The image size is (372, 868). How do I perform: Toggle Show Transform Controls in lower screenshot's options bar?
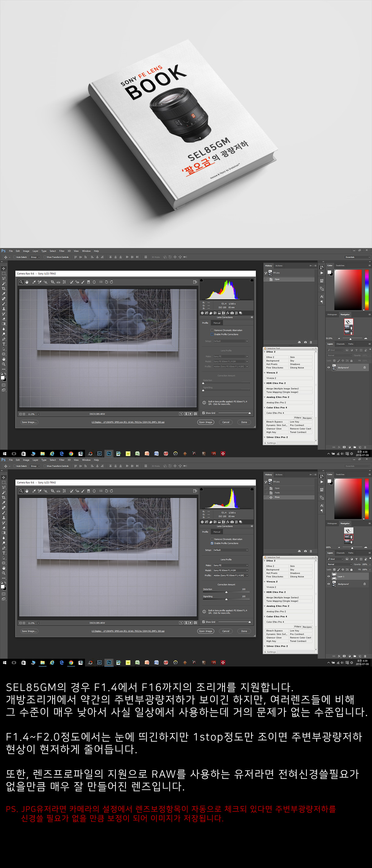click(x=45, y=466)
